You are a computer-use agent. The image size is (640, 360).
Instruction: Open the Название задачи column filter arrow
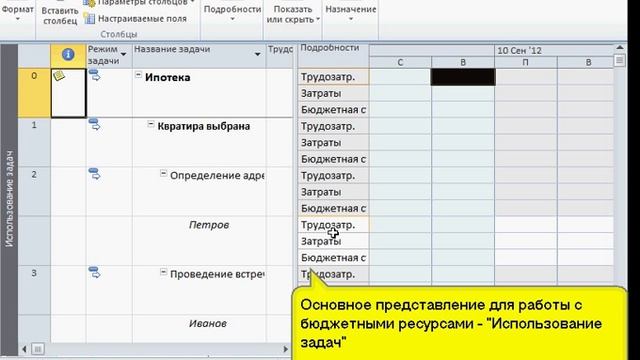tap(258, 54)
